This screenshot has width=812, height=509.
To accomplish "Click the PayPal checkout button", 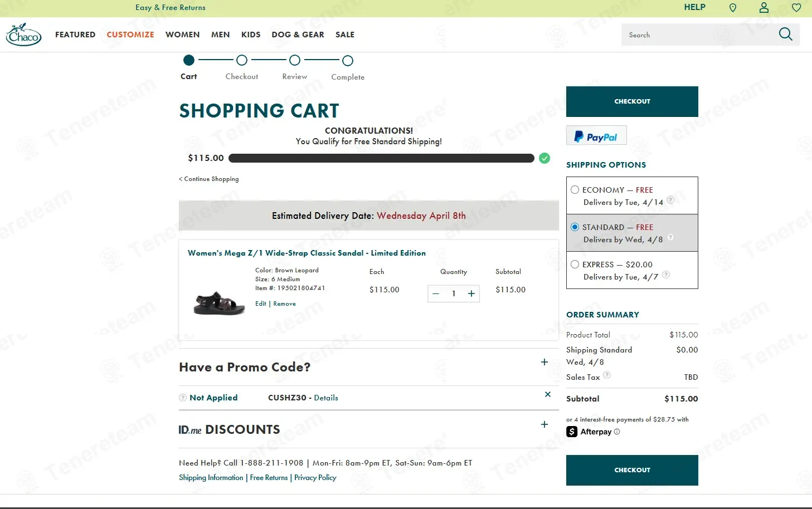I will coord(596,135).
